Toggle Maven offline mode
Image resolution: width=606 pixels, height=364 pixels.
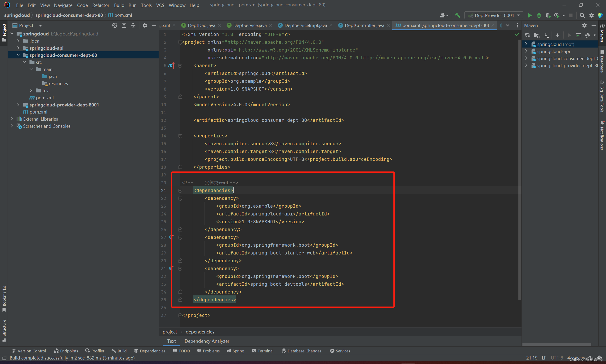click(x=588, y=35)
